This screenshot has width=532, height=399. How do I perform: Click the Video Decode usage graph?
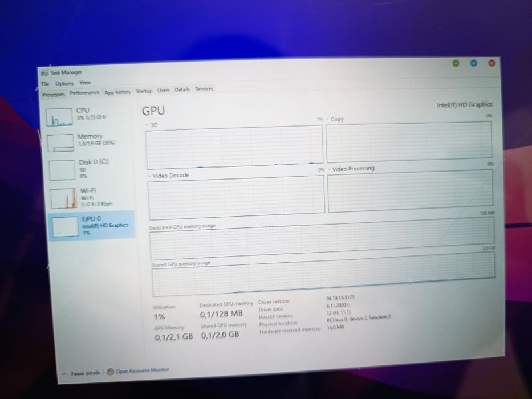[237, 197]
